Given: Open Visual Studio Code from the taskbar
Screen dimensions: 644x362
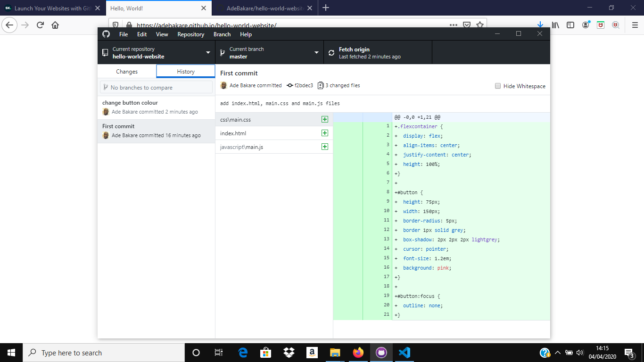Looking at the screenshot, I should [404, 353].
